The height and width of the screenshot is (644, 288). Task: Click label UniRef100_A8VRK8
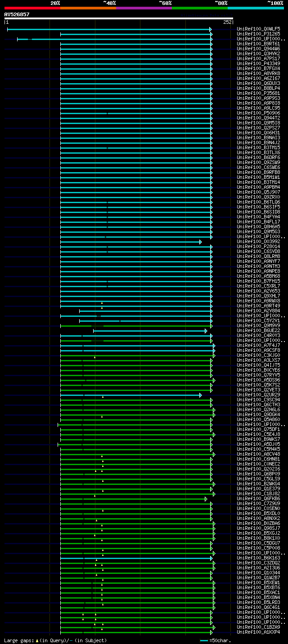[258, 74]
